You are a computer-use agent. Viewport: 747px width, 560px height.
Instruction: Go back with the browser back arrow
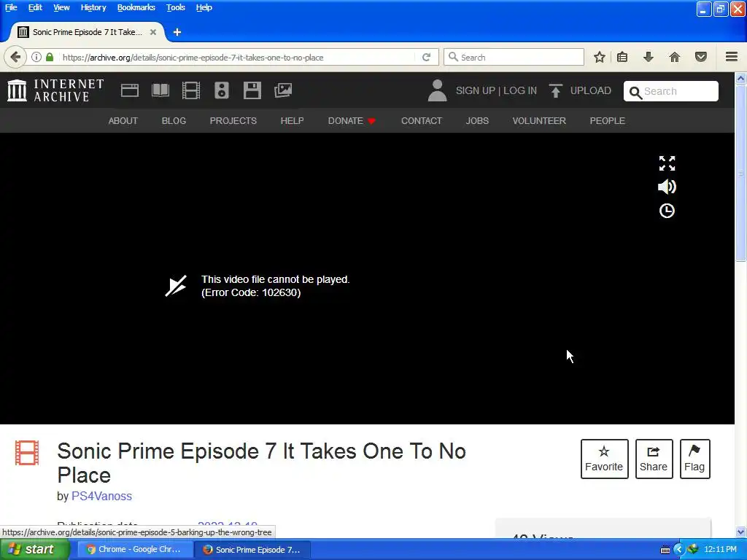(15, 57)
